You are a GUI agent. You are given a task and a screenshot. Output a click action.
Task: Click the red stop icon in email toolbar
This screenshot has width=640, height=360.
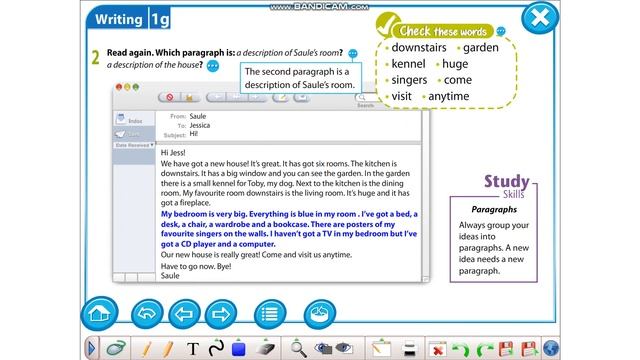point(169,97)
